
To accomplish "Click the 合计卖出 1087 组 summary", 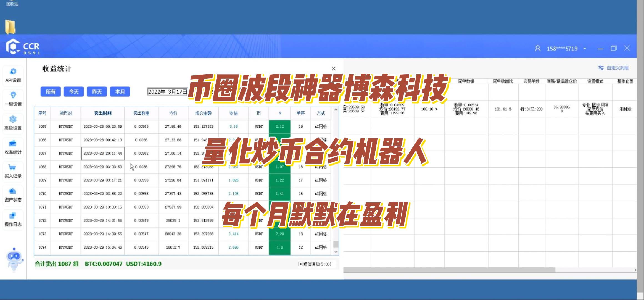I will click(57, 264).
